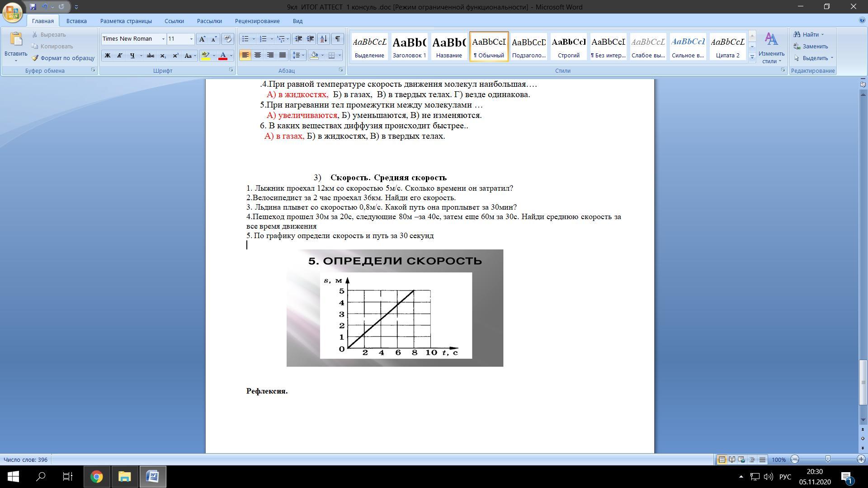The image size is (868, 488).
Task: Open the Рецензирование ribbon tab
Action: tap(257, 21)
